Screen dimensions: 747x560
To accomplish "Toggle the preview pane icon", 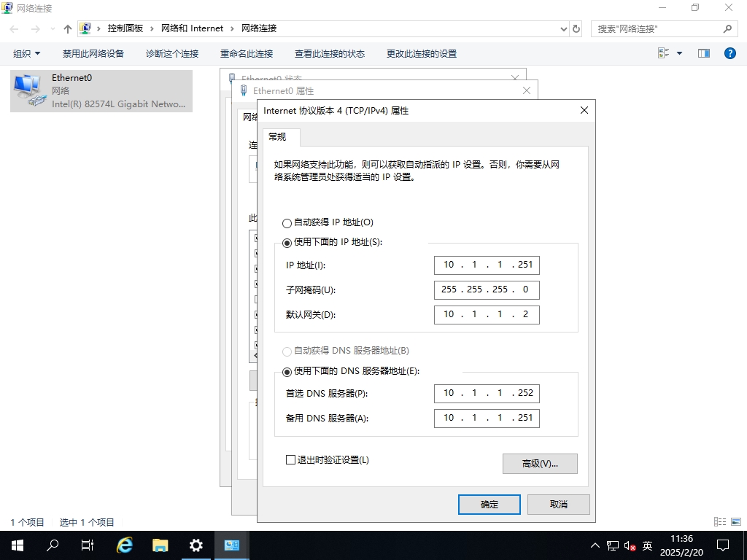I will pos(704,53).
